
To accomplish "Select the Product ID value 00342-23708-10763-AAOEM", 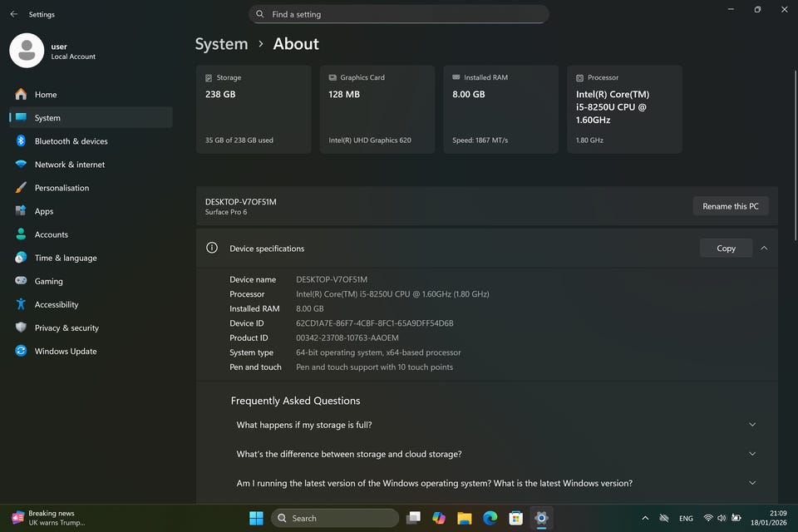I will pyautogui.click(x=347, y=337).
